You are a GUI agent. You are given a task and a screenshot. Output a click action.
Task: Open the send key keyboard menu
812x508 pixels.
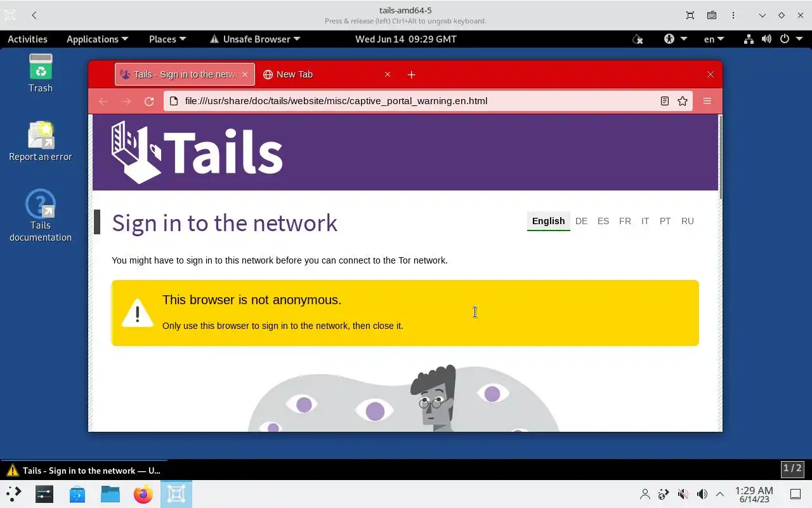tap(712, 15)
